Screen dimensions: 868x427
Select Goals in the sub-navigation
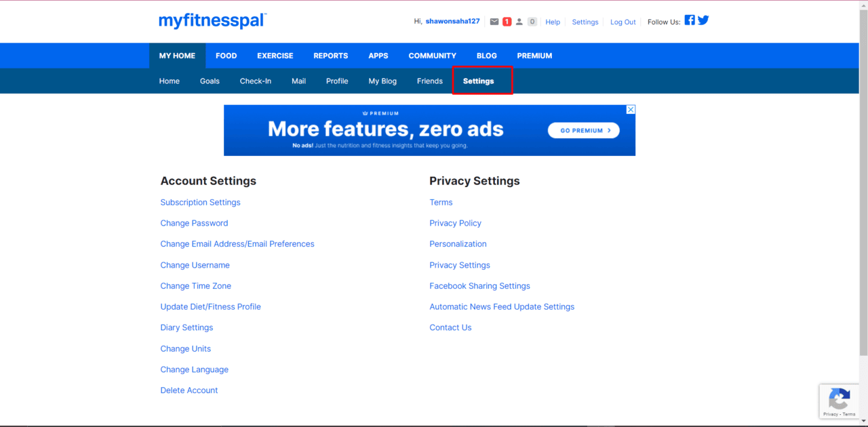pos(210,81)
